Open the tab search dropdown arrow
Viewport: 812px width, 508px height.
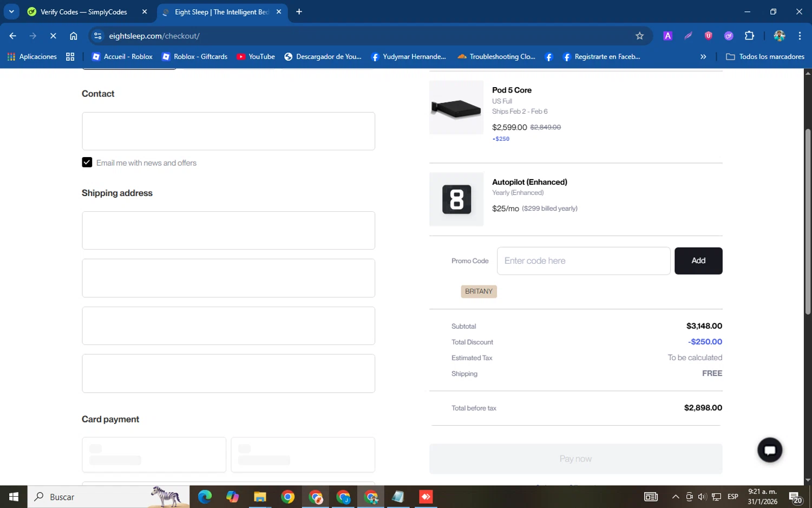[x=11, y=11]
